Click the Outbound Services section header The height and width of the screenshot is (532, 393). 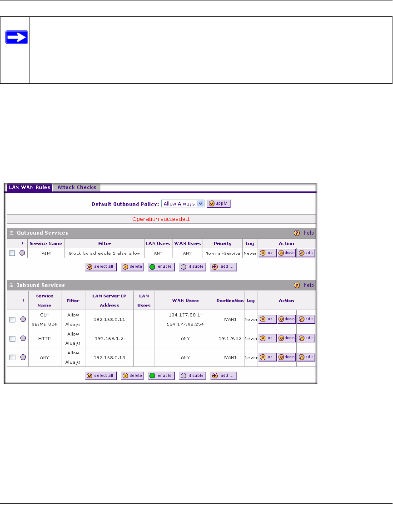tap(161, 233)
